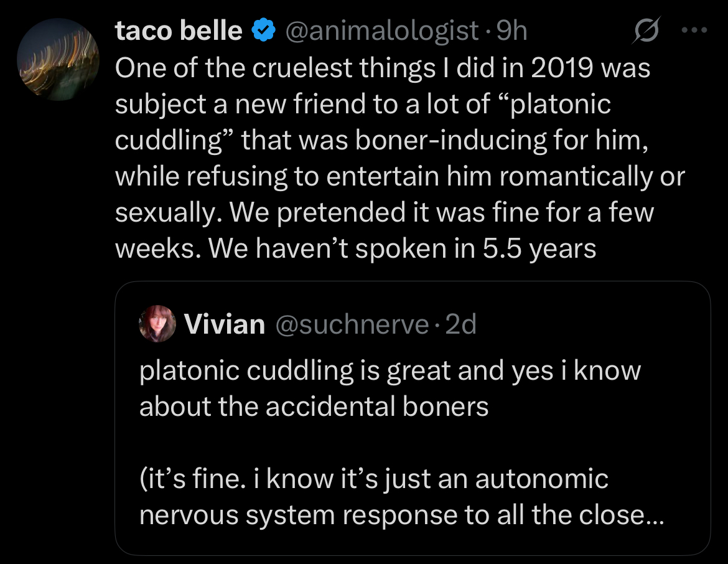Open the three-dot more options menu
This screenshot has height=564, width=728.
point(694,31)
